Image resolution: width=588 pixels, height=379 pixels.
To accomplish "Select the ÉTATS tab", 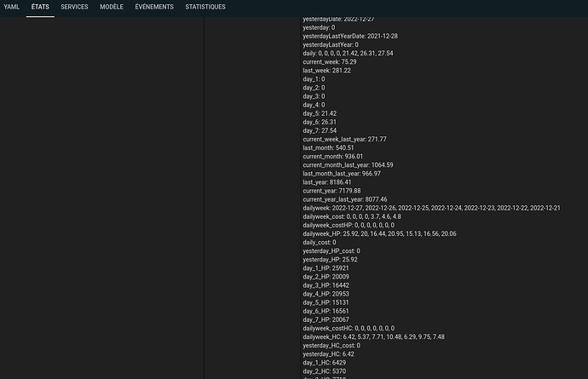I will (x=40, y=7).
